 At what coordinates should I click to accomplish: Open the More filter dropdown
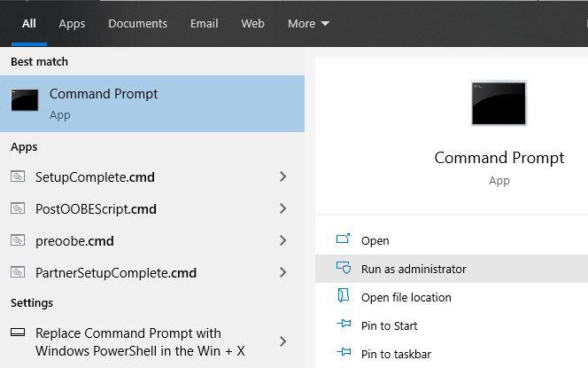(x=308, y=24)
